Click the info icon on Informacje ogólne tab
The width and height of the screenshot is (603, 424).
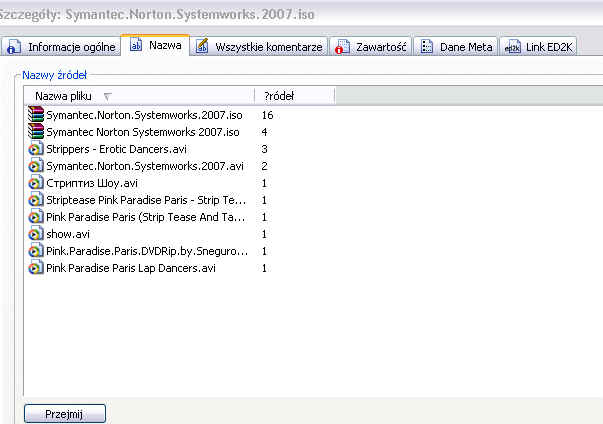[14, 47]
